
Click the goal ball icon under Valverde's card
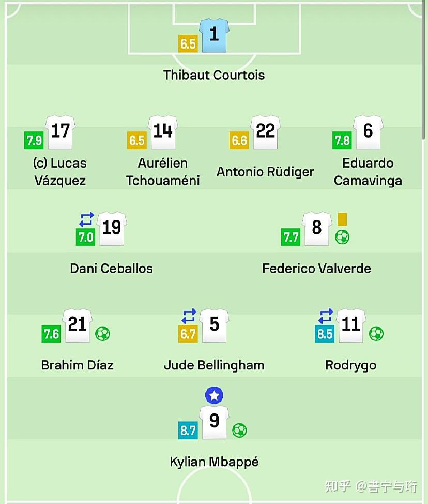tap(342, 238)
